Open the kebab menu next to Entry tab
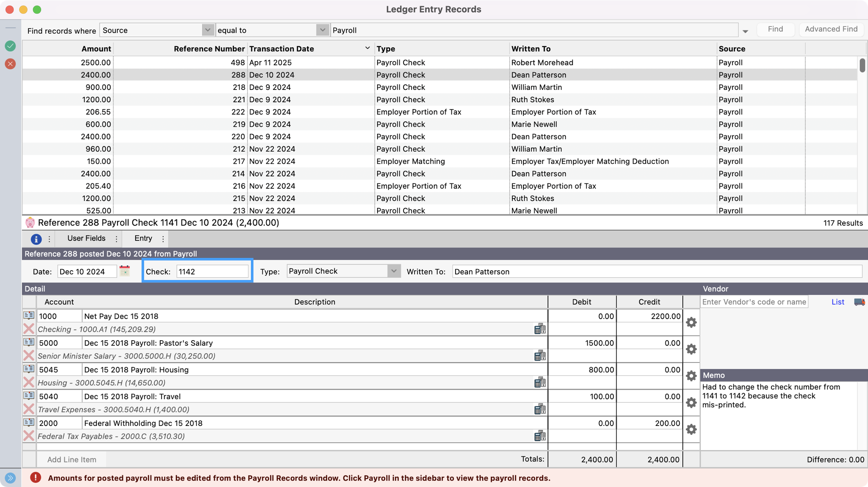Image resolution: width=868 pixels, height=487 pixels. pyautogui.click(x=163, y=238)
